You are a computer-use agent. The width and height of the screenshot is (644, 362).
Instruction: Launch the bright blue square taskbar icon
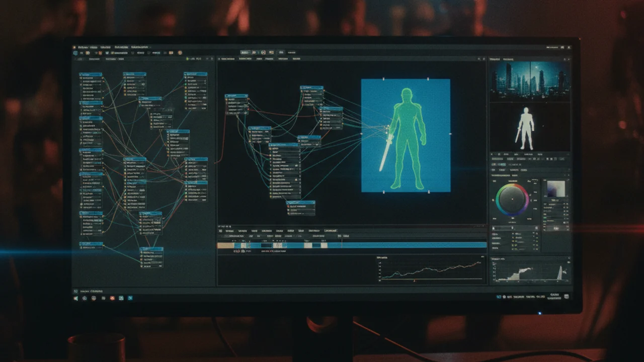click(x=130, y=298)
